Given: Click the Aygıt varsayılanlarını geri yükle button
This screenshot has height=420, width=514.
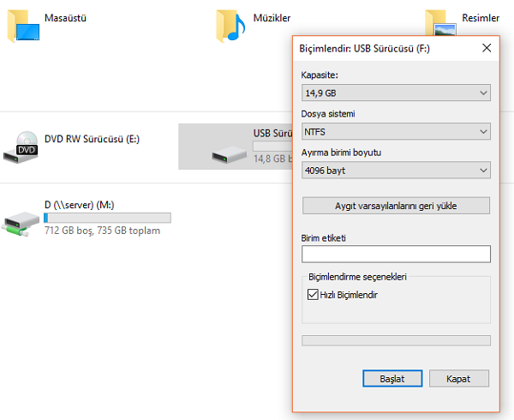Looking at the screenshot, I should tap(396, 206).
